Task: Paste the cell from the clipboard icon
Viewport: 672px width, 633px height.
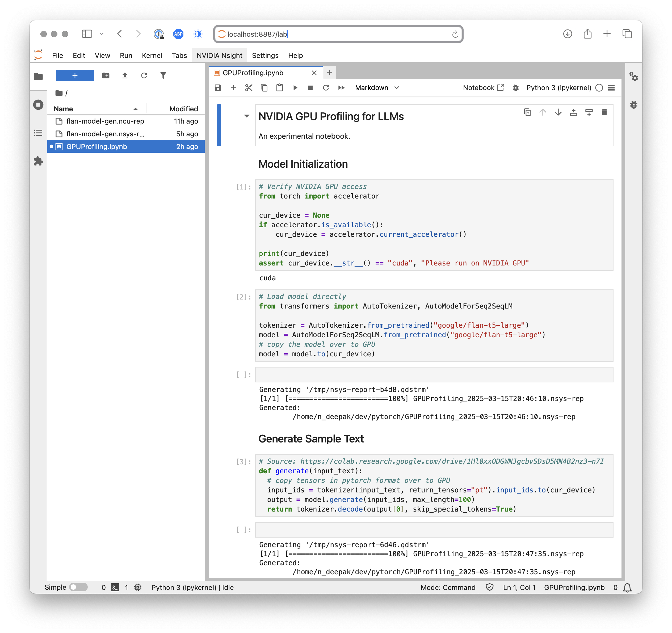Action: (280, 88)
